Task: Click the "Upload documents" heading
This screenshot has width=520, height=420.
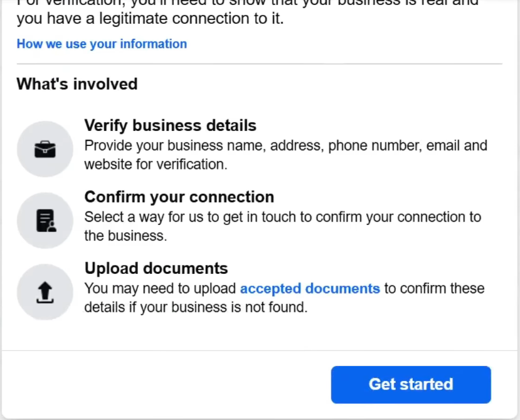Action: pos(156,268)
